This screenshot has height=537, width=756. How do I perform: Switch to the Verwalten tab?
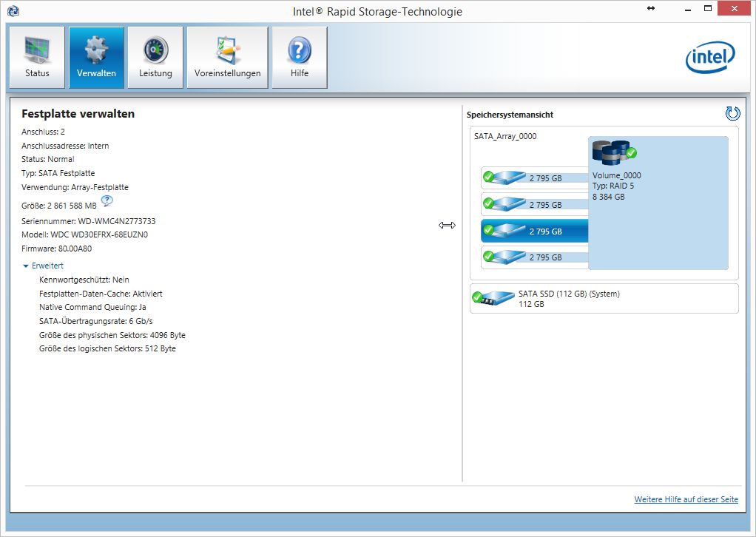[x=96, y=58]
